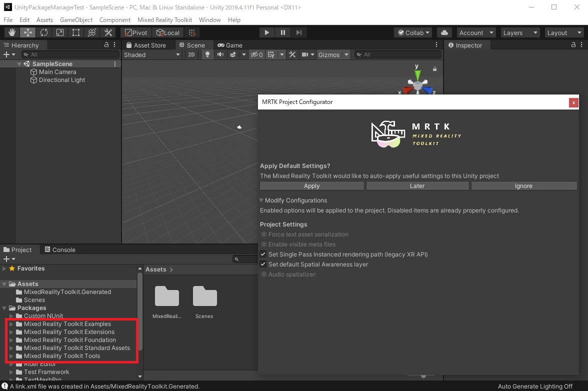Uncheck Set default Spatial Awareness layer
The width and height of the screenshot is (588, 391).
[263, 264]
